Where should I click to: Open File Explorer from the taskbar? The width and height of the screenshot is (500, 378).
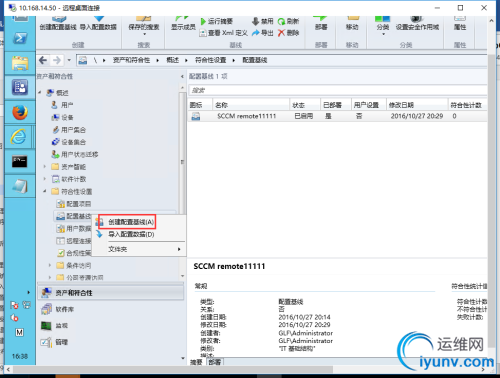[20, 63]
